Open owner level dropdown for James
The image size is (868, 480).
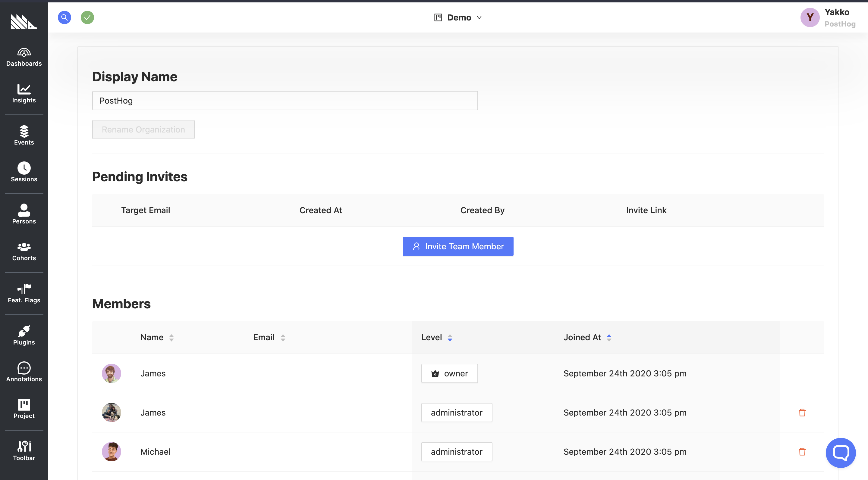(x=449, y=373)
